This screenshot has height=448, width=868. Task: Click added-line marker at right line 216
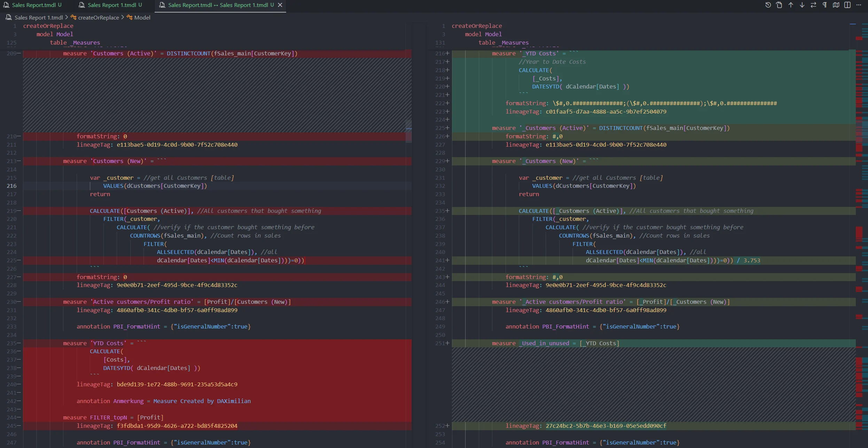pos(447,53)
